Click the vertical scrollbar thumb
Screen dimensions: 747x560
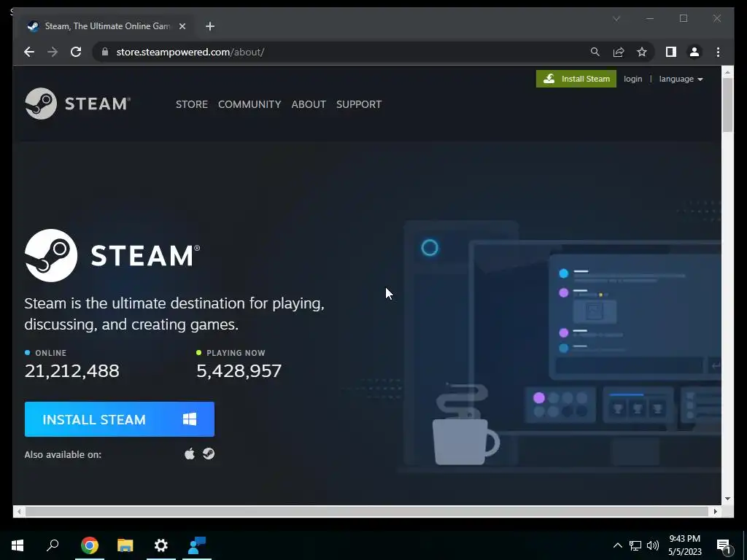(727, 105)
